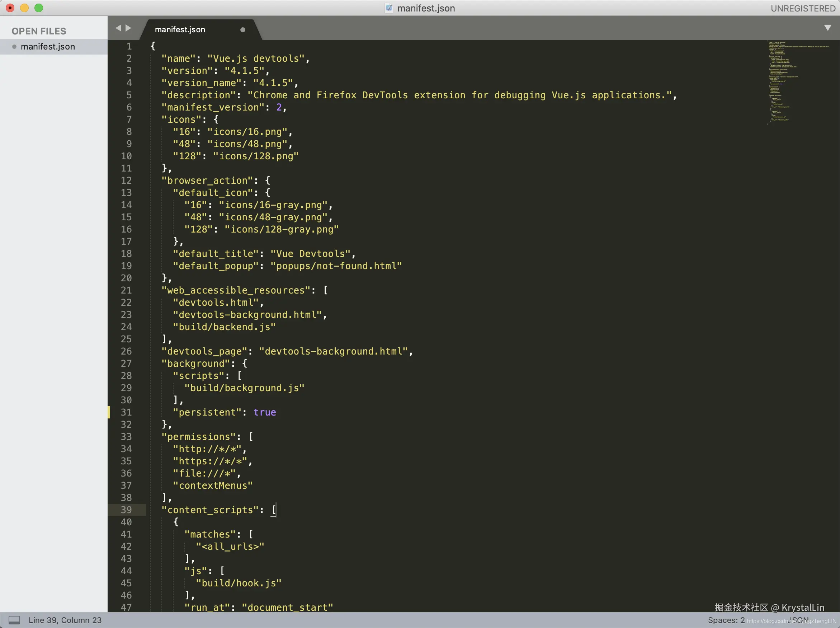This screenshot has height=628, width=840.
Task: Open the JSON syntax selector in status bar
Action: click(x=799, y=620)
